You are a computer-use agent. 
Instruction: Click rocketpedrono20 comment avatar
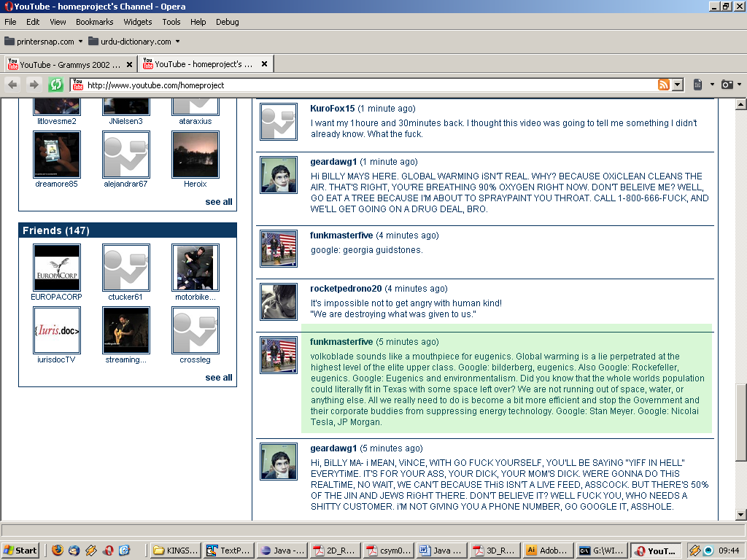[x=279, y=302]
